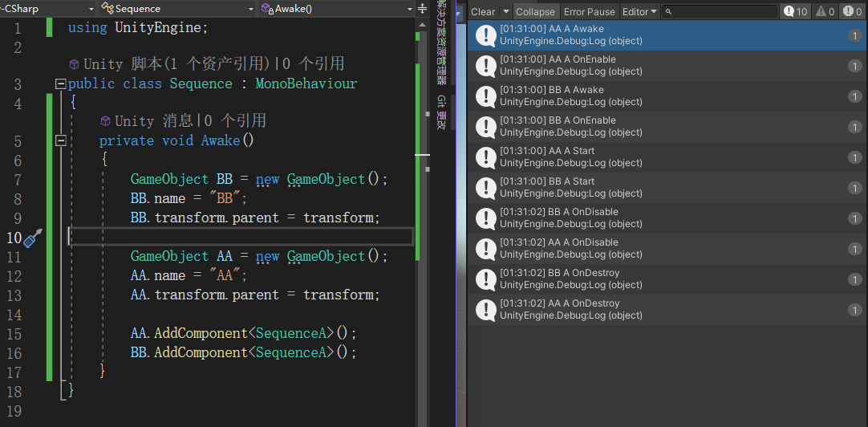
Task: Click the console search field
Action: click(720, 11)
